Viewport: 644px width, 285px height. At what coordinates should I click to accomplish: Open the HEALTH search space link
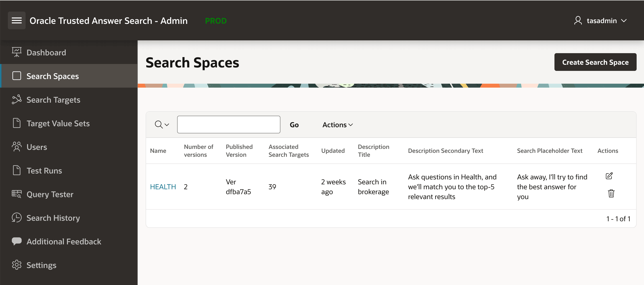pyautogui.click(x=163, y=186)
